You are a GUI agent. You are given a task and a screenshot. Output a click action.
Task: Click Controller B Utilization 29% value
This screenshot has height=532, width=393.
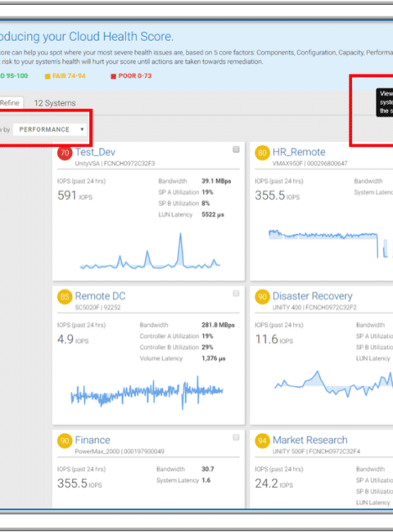click(x=207, y=347)
